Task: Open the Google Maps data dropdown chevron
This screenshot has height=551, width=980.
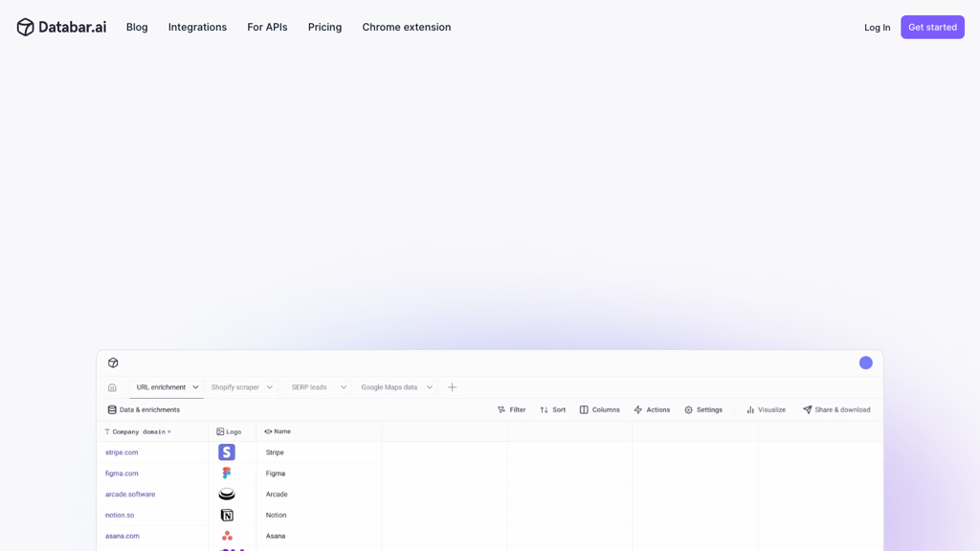Action: (429, 387)
